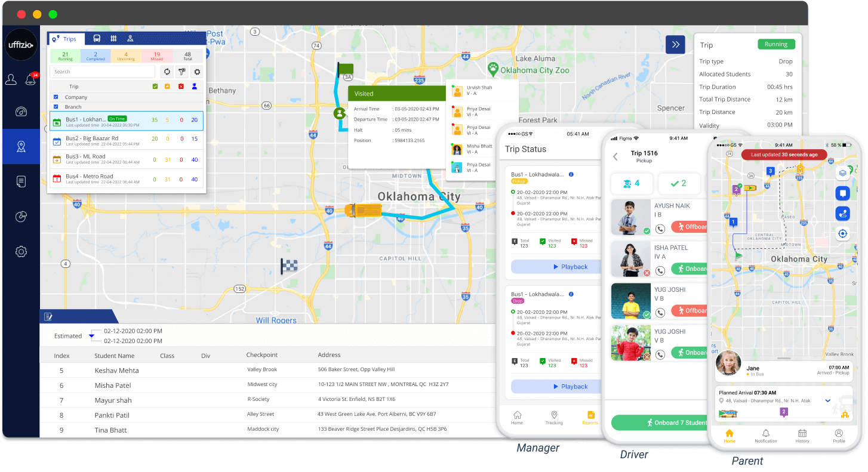
Task: Open the sidebar settings gear
Action: [21, 252]
